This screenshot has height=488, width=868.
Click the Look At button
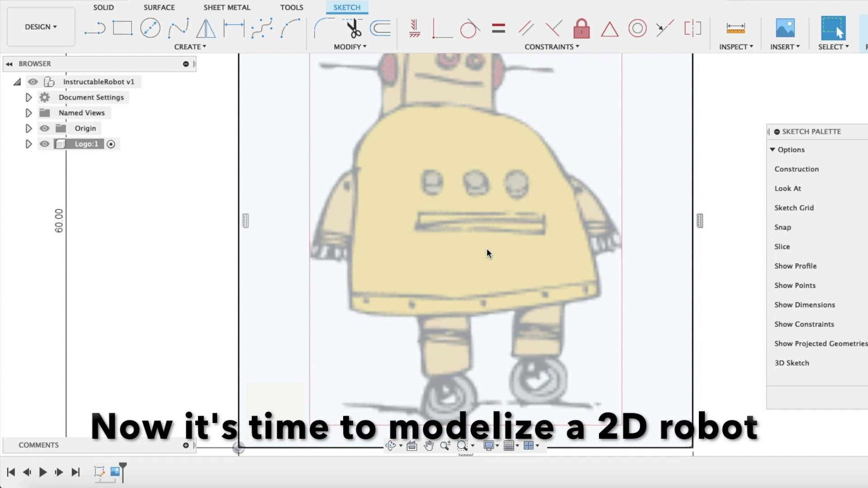tap(788, 188)
